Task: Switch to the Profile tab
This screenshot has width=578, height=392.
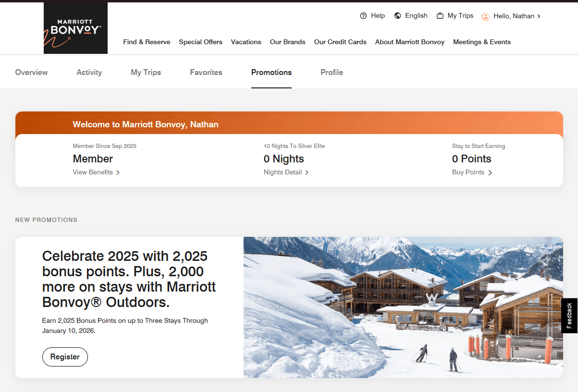Action: click(332, 72)
